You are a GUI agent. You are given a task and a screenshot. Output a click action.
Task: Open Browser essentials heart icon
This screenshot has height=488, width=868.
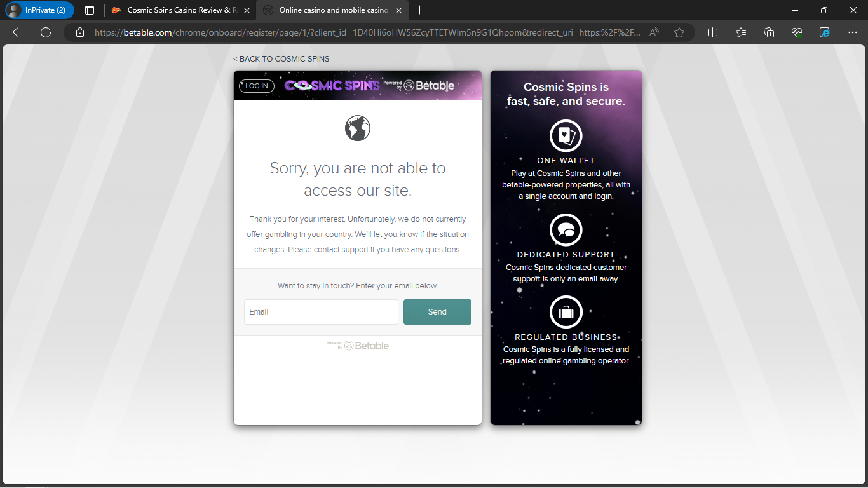[x=797, y=32]
